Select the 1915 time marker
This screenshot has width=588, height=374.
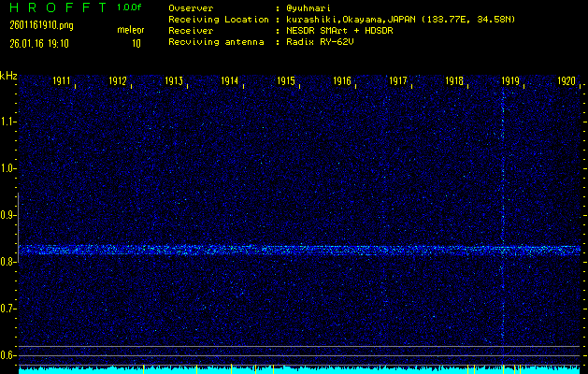tap(286, 81)
